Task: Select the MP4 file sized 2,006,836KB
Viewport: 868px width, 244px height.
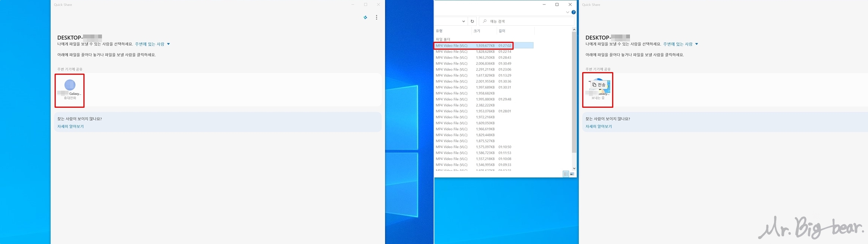Action: click(484, 63)
